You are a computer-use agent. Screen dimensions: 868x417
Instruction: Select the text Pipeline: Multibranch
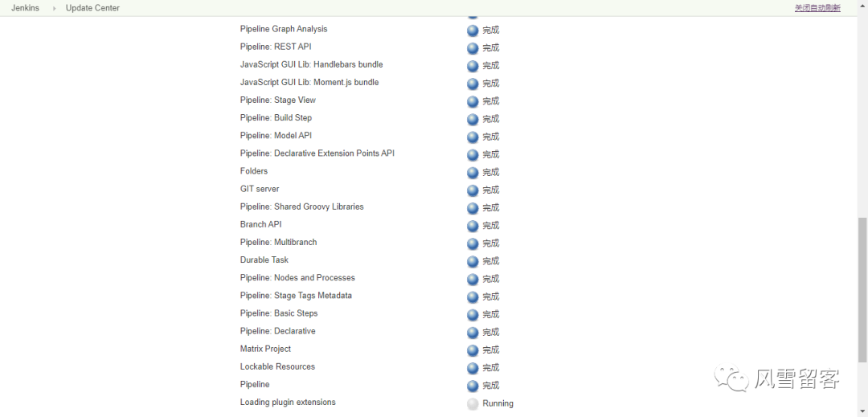click(x=278, y=242)
